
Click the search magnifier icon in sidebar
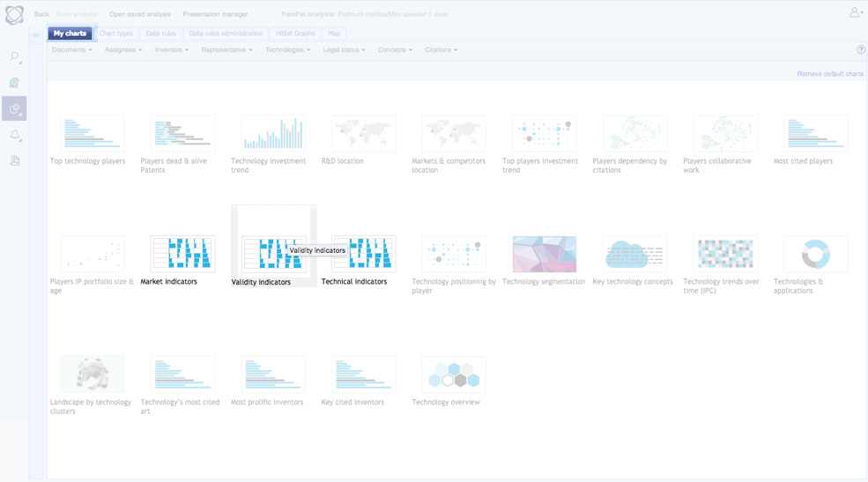[15, 57]
